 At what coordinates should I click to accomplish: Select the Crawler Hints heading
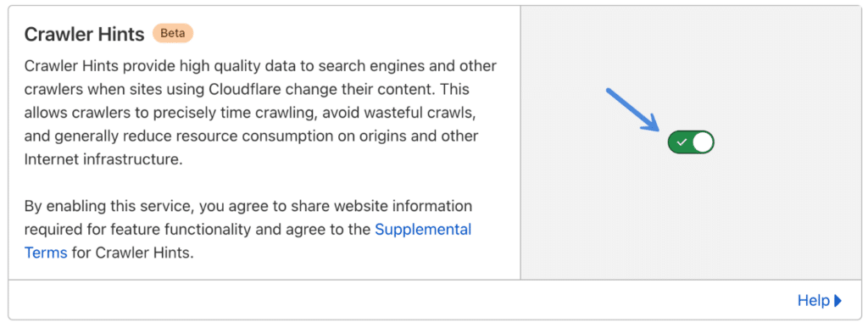[x=84, y=34]
